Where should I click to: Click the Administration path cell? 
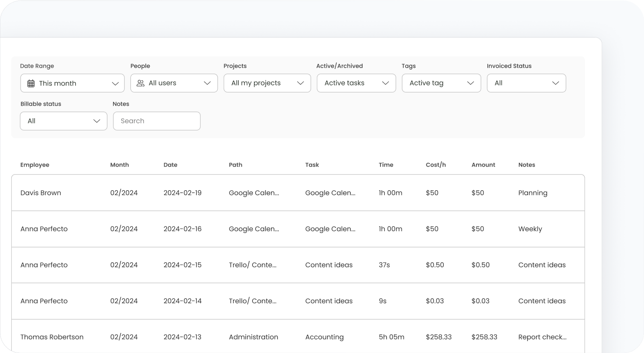click(x=253, y=337)
